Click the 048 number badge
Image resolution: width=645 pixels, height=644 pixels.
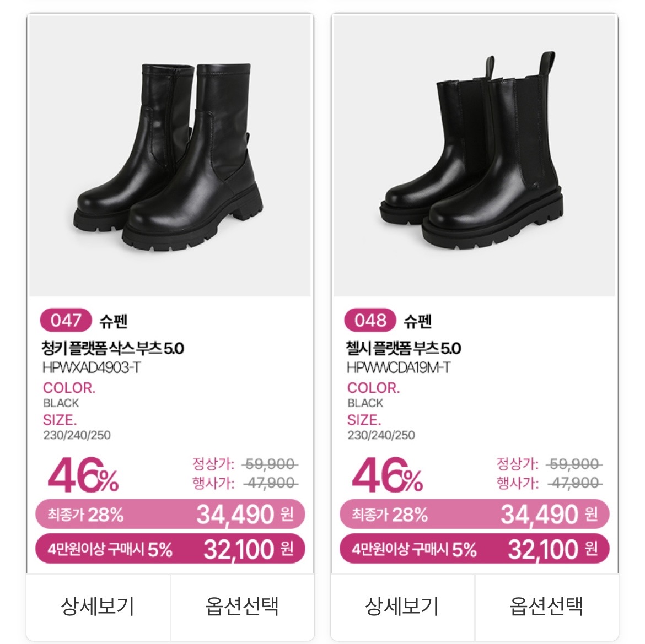370,320
